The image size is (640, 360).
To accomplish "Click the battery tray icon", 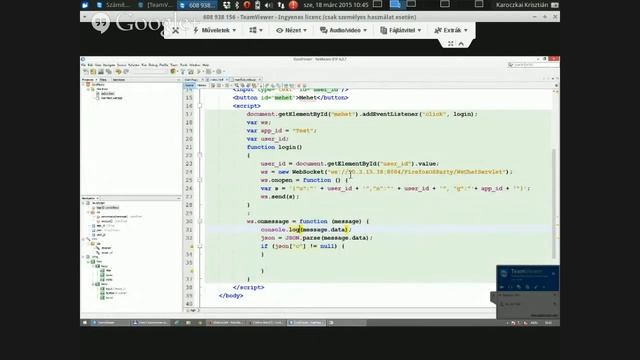I will [258, 5].
